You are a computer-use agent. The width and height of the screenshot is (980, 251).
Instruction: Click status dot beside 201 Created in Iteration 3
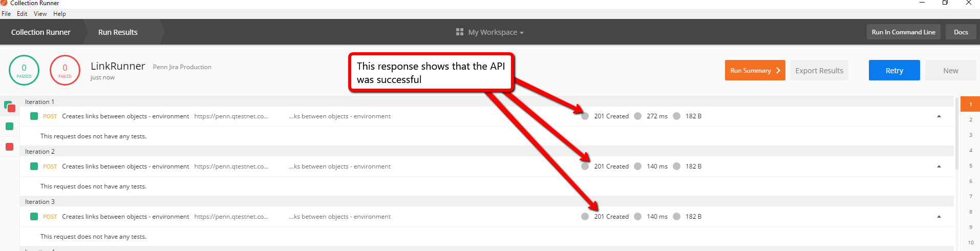point(585,217)
